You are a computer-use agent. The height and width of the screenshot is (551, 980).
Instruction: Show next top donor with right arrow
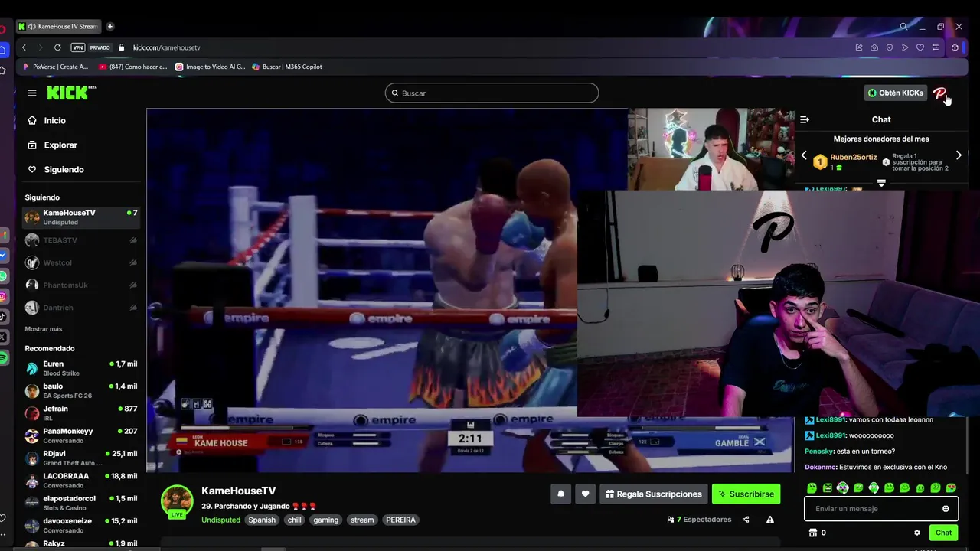click(x=959, y=155)
